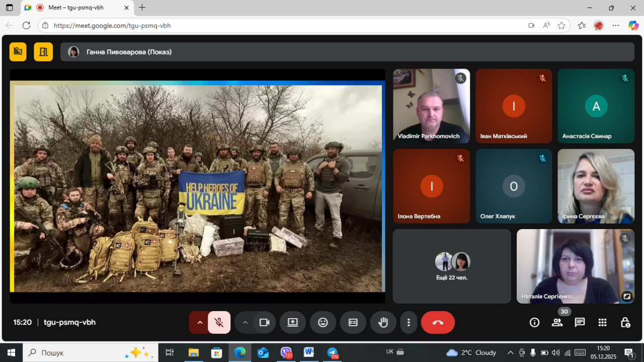
Task: Raise your hand in the meeting
Action: click(x=383, y=322)
